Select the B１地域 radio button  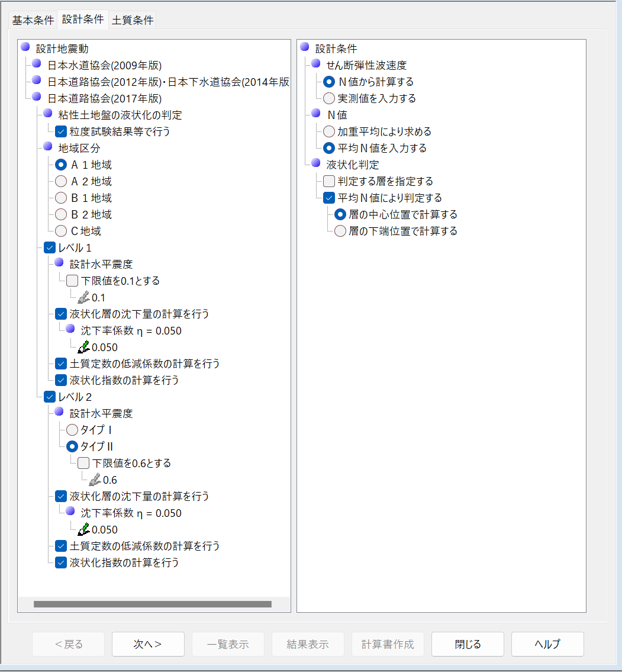click(x=61, y=198)
